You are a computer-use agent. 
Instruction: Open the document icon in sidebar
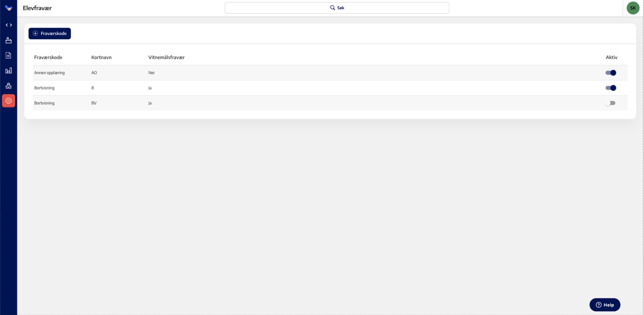[x=9, y=55]
